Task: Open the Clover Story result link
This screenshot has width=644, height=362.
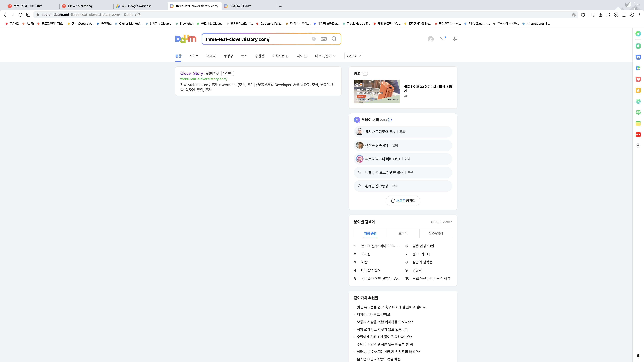Action: [x=191, y=73]
